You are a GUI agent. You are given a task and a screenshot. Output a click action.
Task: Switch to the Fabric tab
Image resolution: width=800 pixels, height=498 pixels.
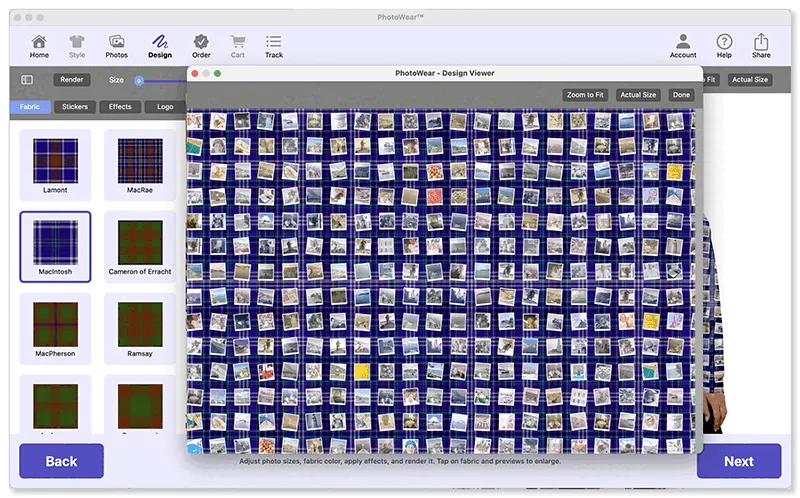point(30,107)
